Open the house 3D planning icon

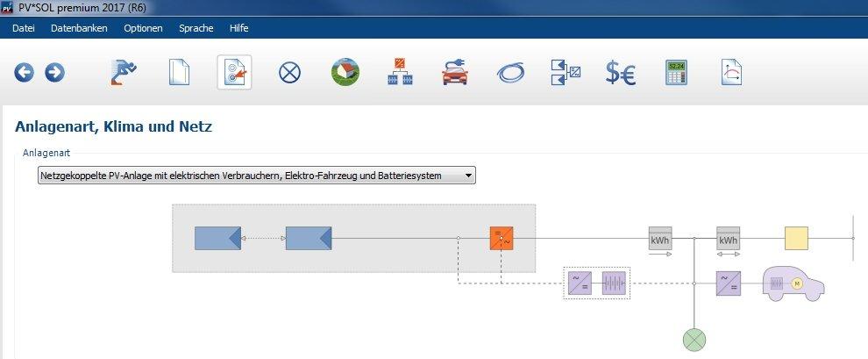[x=345, y=72]
